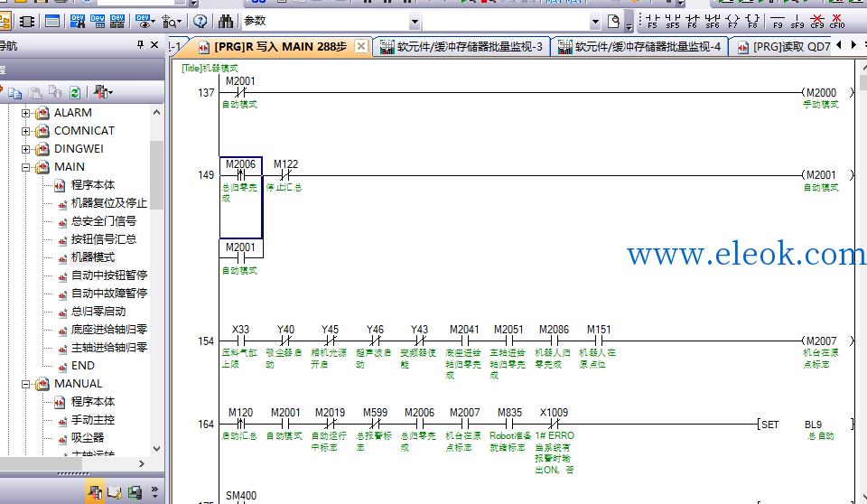Switch to [PRG]读取 QD7 tab
867x504 pixels.
[784, 47]
